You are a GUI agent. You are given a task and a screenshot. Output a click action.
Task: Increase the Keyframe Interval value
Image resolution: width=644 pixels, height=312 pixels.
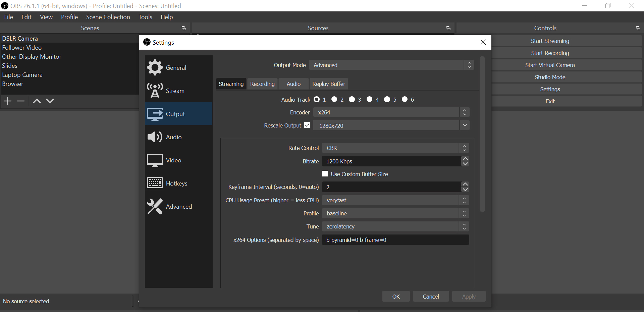(465, 184)
